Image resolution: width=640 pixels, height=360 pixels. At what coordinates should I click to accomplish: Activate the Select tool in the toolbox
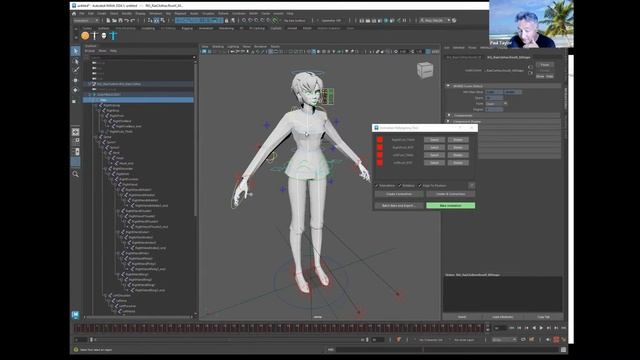coord(76,51)
